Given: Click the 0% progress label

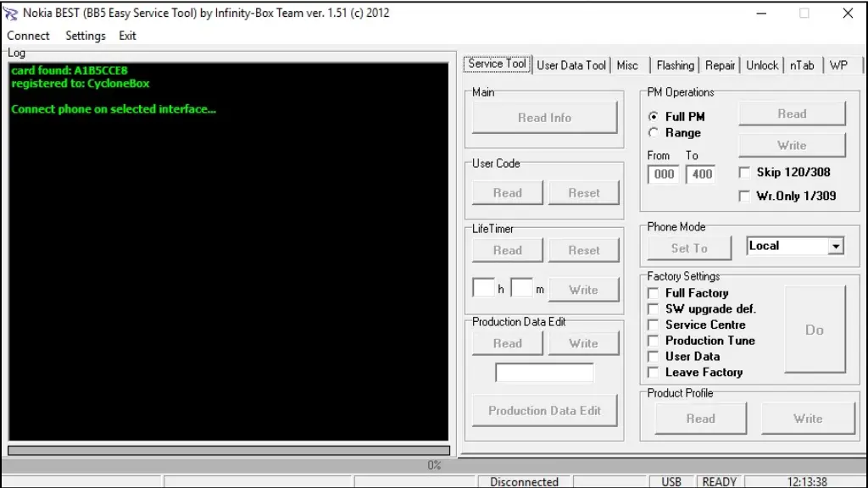Looking at the screenshot, I should click(x=434, y=465).
